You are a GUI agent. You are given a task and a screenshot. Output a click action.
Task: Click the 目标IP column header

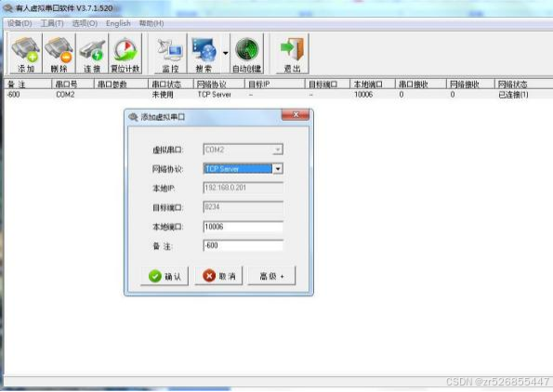click(x=274, y=84)
